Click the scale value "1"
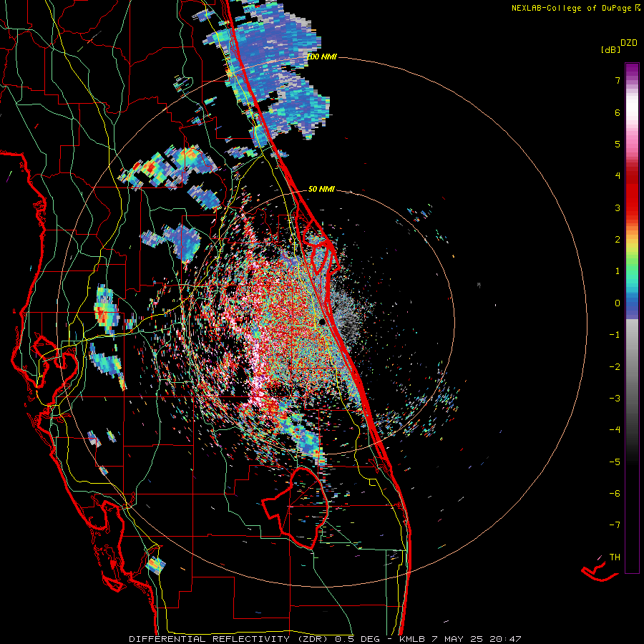This screenshot has width=644, height=644. click(618, 271)
